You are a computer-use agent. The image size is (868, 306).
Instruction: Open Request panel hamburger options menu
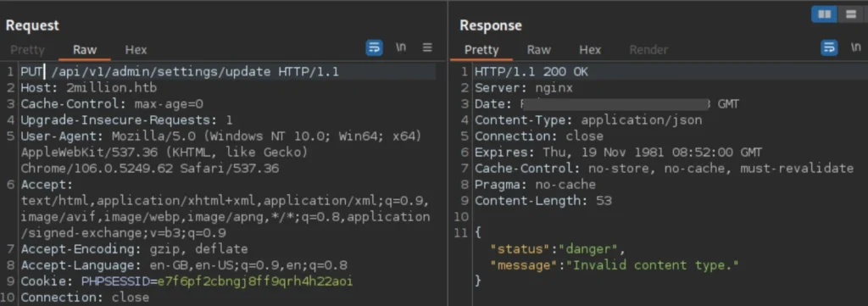[x=427, y=47]
